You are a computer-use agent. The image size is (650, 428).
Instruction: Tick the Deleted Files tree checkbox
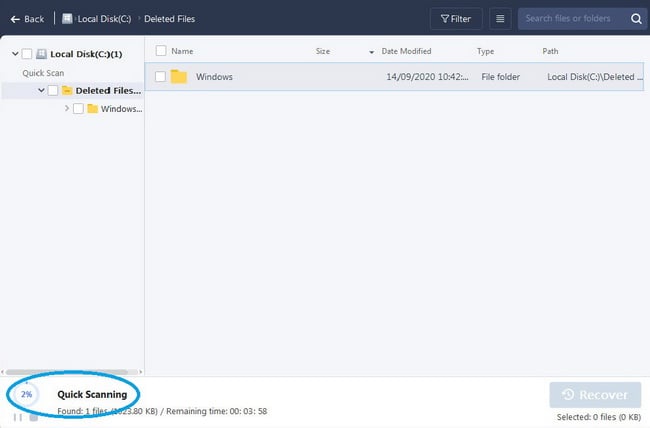(x=53, y=90)
